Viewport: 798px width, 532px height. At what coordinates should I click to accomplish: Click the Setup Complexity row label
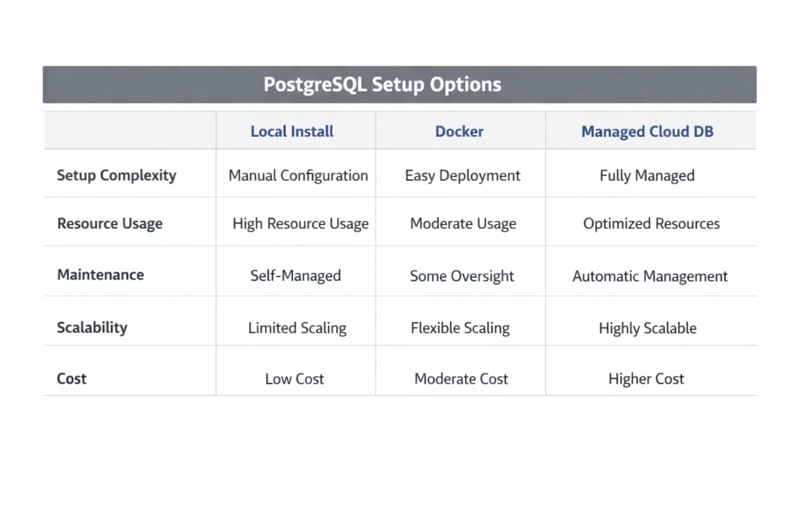click(x=116, y=176)
